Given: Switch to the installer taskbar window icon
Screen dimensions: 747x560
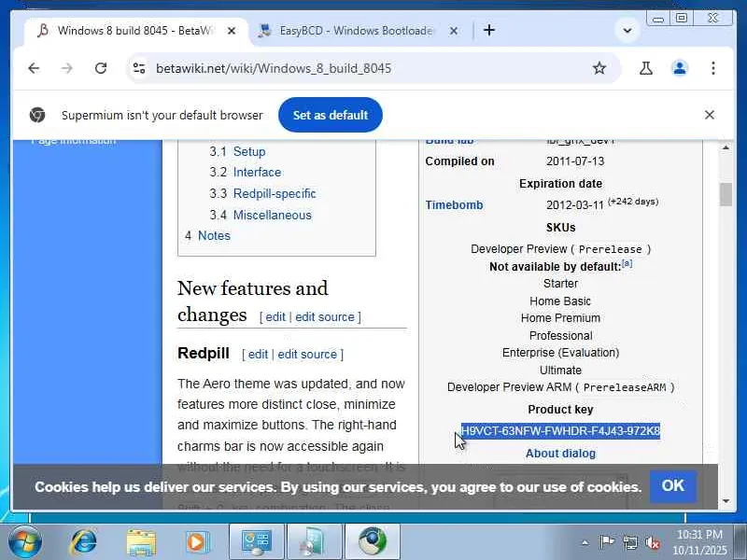Looking at the screenshot, I should pyautogui.click(x=314, y=542).
